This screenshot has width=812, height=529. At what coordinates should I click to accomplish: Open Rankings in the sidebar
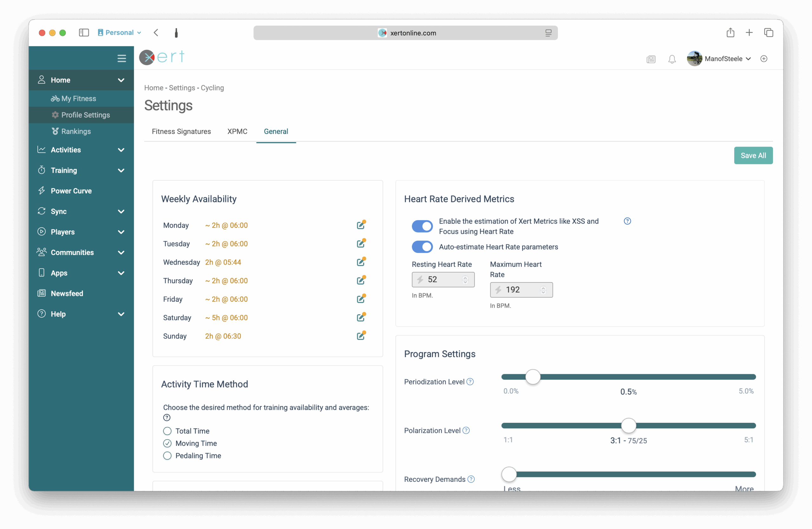[76, 131]
